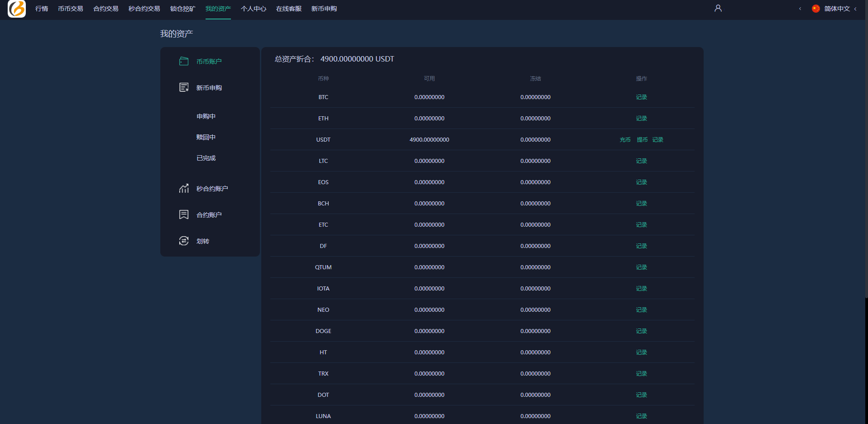Open the 行情 menu item

tap(42, 9)
